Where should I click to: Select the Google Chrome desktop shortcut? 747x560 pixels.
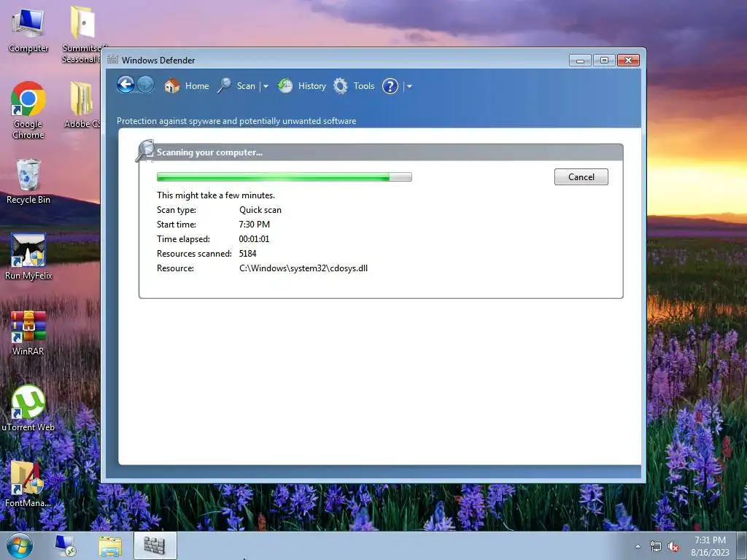click(28, 110)
